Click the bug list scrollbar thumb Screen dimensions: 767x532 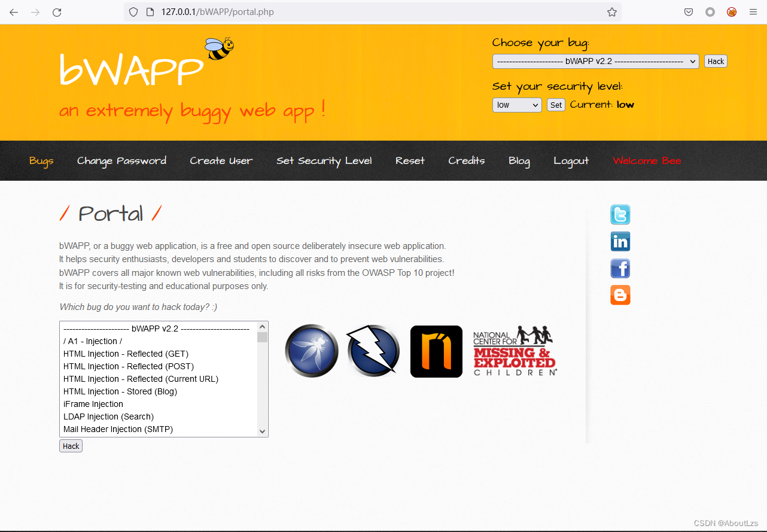coord(262,337)
